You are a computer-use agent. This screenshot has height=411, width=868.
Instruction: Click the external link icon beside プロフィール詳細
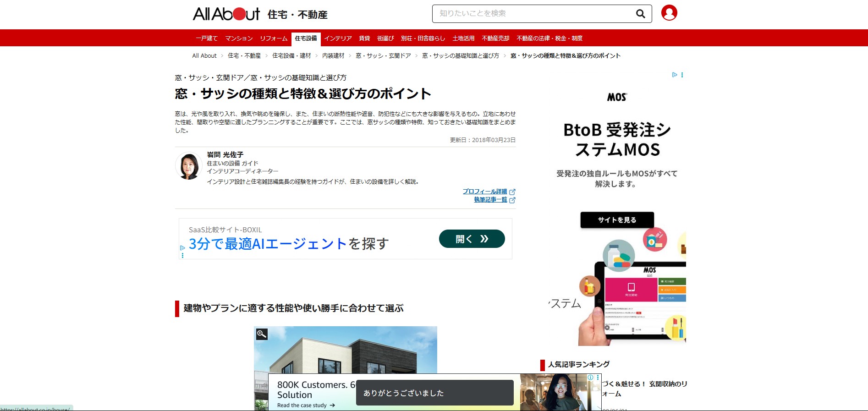512,192
